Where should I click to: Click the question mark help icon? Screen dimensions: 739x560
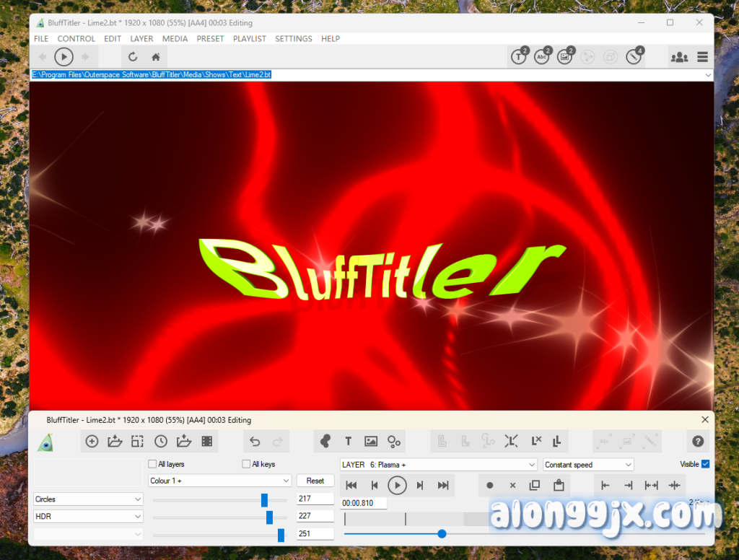[x=698, y=442]
